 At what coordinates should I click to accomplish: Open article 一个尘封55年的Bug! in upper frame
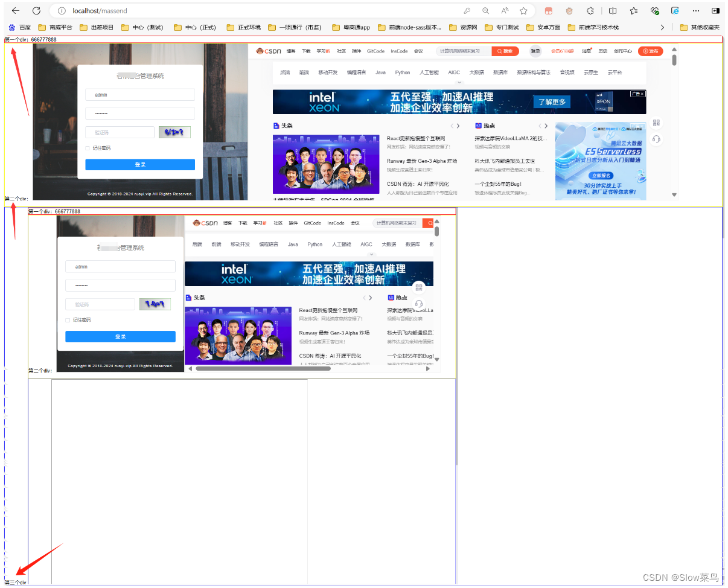(498, 184)
